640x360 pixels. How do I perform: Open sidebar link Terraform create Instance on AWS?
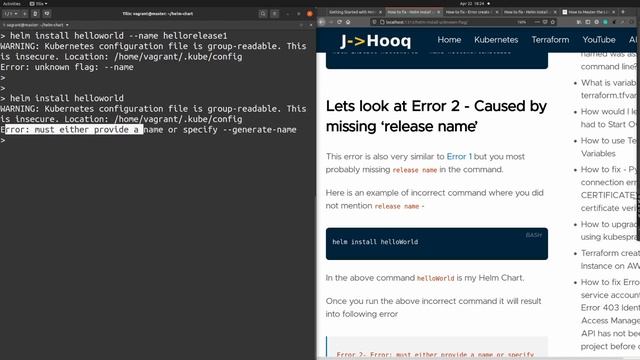click(x=610, y=259)
